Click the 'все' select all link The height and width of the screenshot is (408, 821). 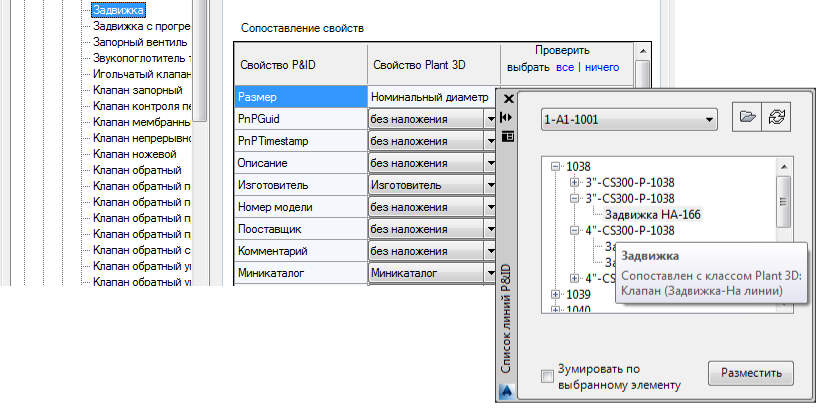[x=565, y=68]
